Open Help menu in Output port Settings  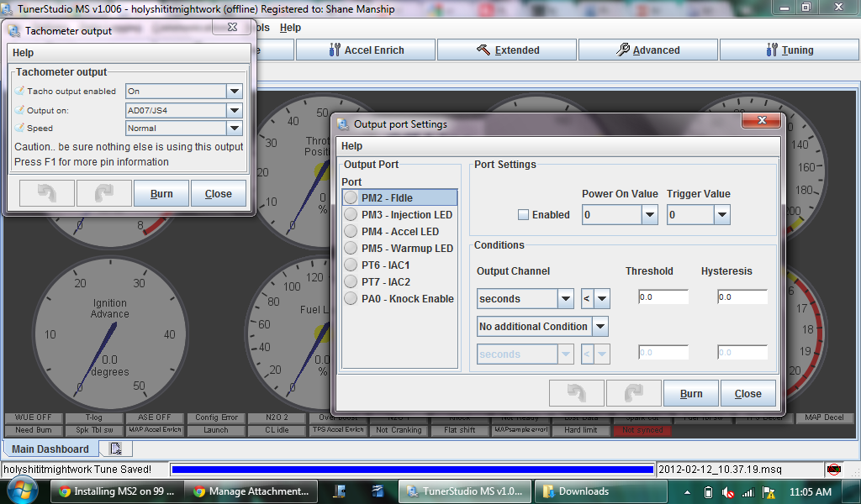[351, 146]
